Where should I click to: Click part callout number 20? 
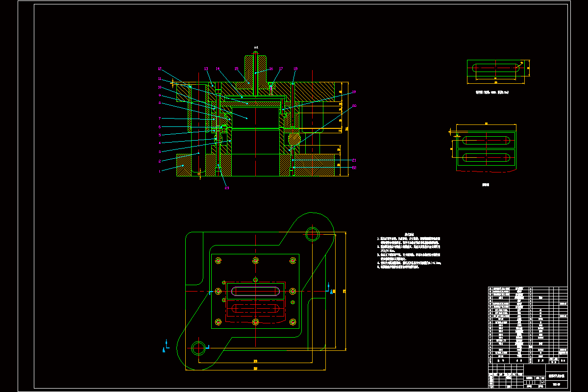[x=354, y=106]
